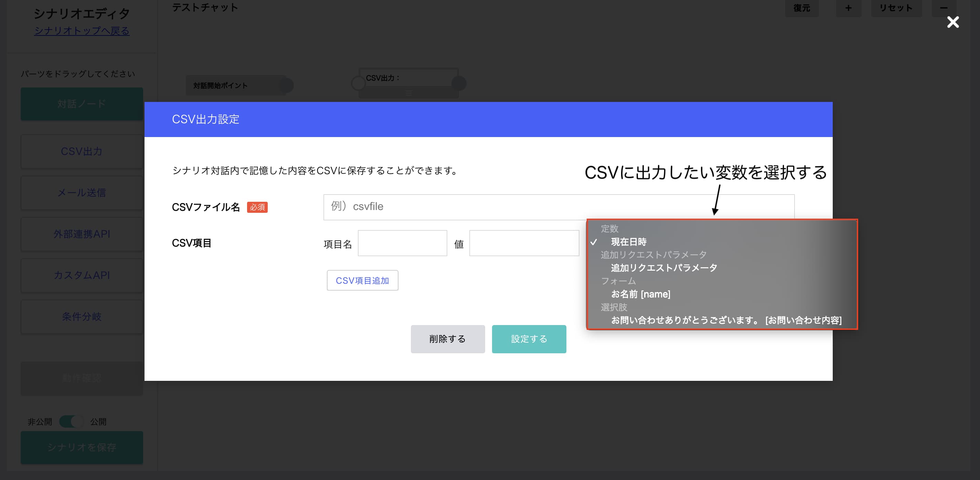Click the CSV出力 node's menu handle icon
This screenshot has height=480, width=980.
point(408,93)
